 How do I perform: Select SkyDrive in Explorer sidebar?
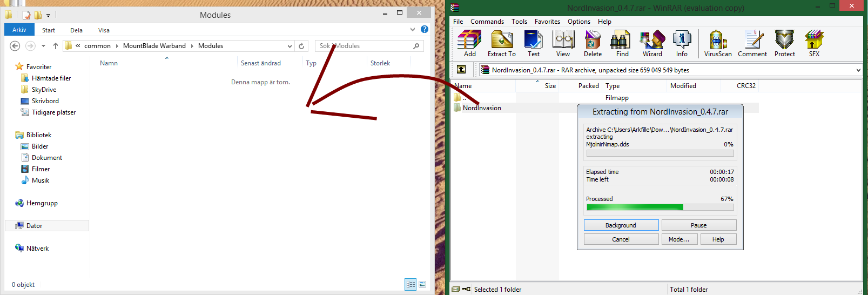44,90
